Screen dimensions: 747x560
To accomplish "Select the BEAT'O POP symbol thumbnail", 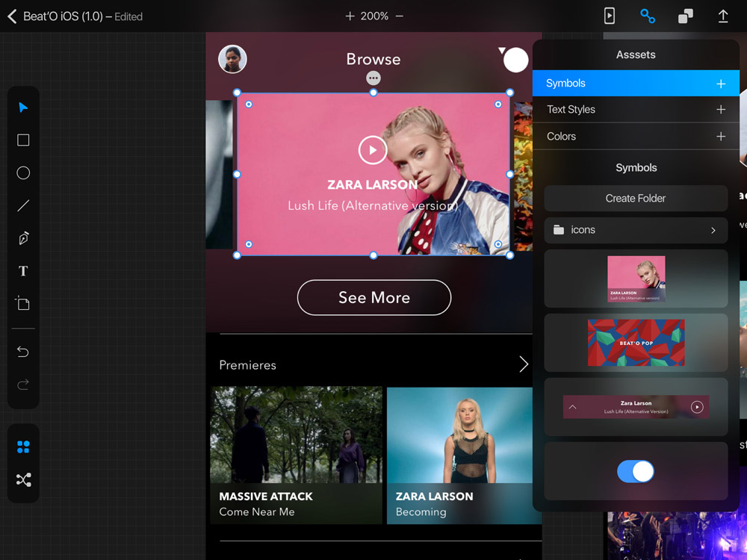I will click(636, 343).
